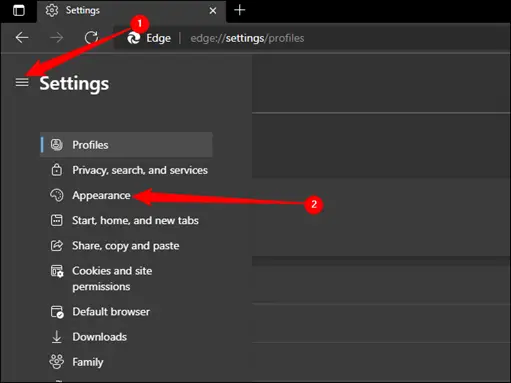The image size is (511, 383).
Task: Click the browser Back arrow
Action: tap(22, 38)
